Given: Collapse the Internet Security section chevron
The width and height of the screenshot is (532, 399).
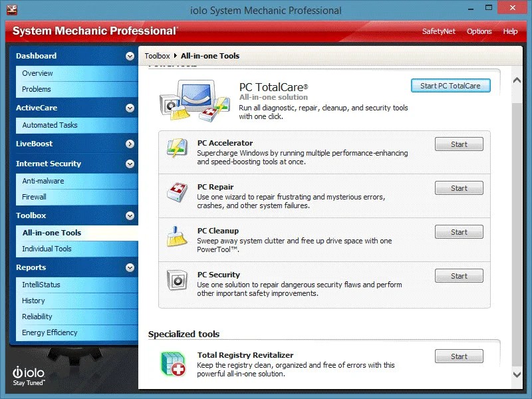Looking at the screenshot, I should point(130,164).
